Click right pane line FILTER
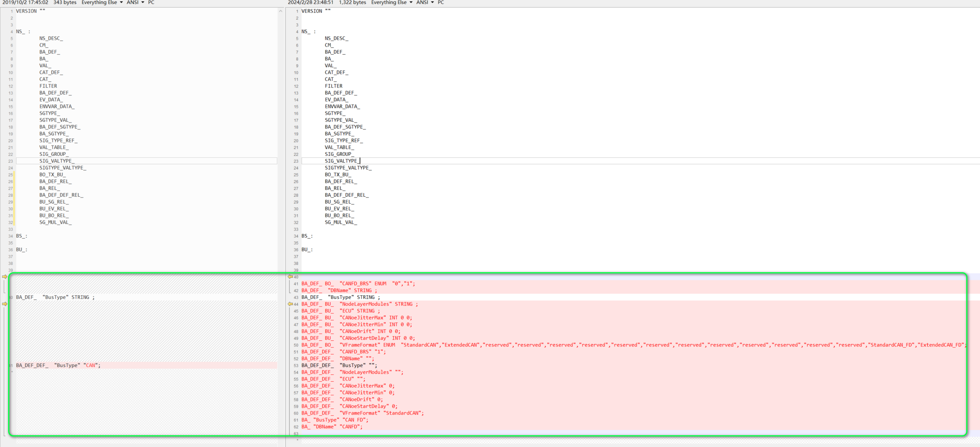The width and height of the screenshot is (980, 447). 333,86
